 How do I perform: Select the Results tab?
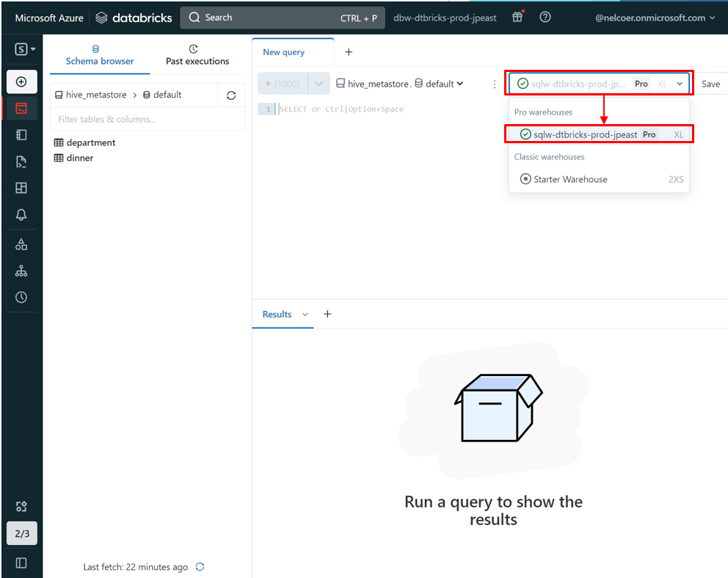pyautogui.click(x=277, y=314)
